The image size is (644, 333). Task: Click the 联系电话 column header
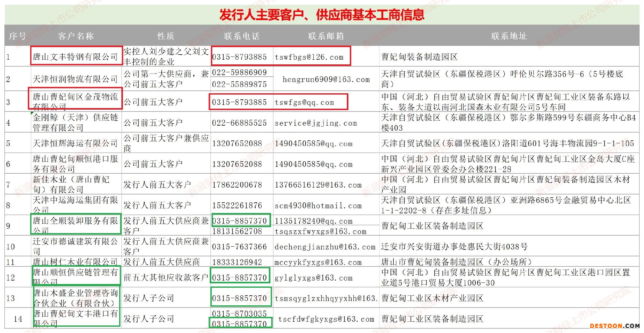[x=241, y=36]
